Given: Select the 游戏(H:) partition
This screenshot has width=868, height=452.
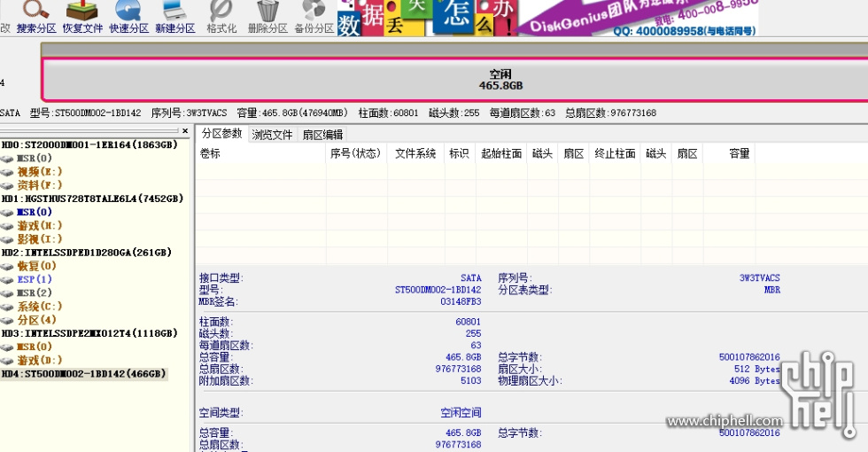Looking at the screenshot, I should click(39, 225).
